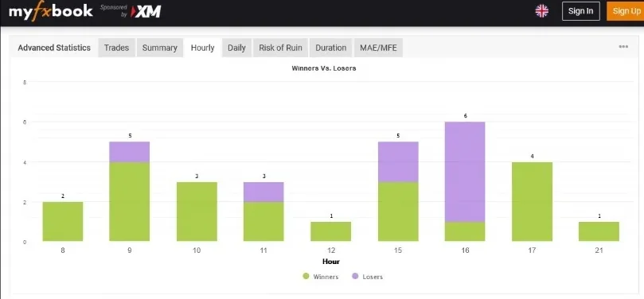Image resolution: width=644 pixels, height=299 pixels.
Task: Click the x-axis label '15'
Action: tap(398, 250)
